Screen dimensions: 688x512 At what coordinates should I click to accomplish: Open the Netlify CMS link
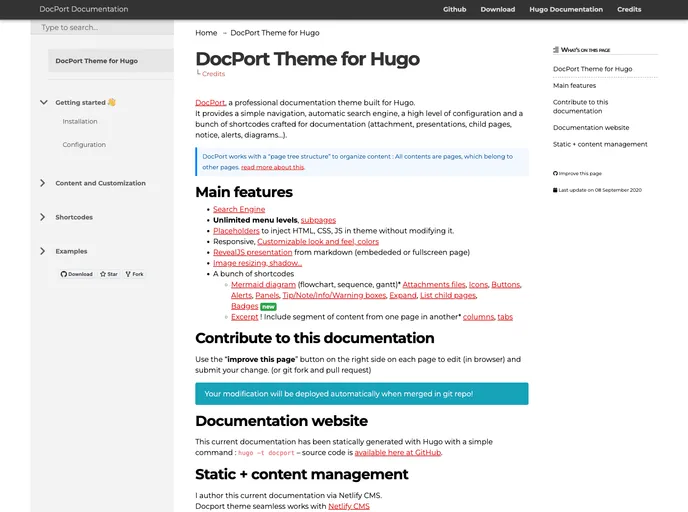pyautogui.click(x=349, y=506)
